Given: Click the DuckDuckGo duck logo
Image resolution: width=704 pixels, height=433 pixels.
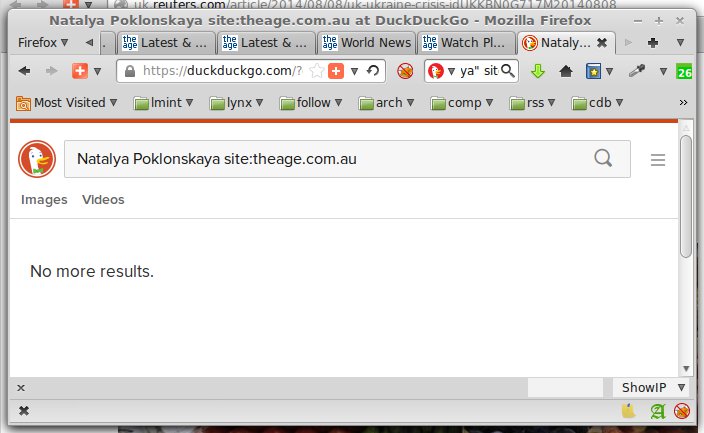Looking at the screenshot, I should (x=37, y=159).
